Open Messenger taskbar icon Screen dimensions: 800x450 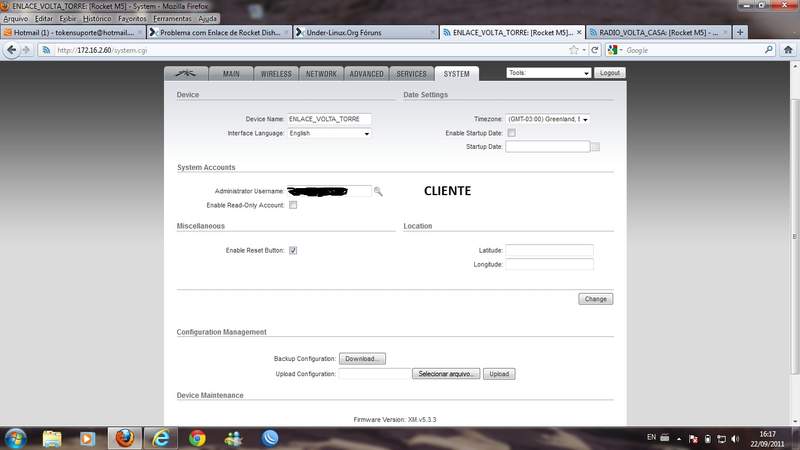234,438
